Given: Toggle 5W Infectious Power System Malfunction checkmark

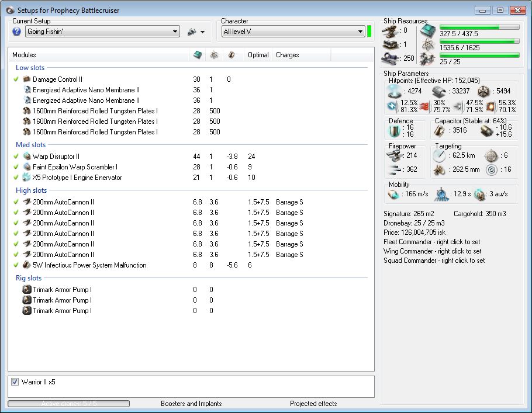Looking at the screenshot, I should 16,265.
